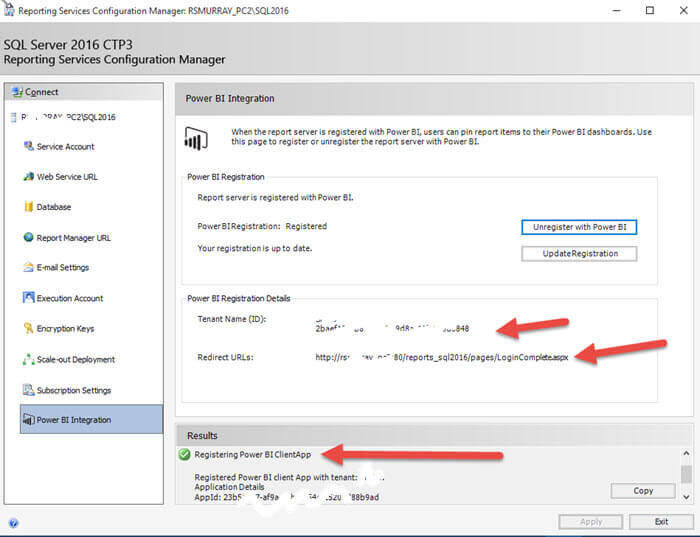Open Service Account page
The width and height of the screenshot is (700, 537).
click(x=65, y=146)
